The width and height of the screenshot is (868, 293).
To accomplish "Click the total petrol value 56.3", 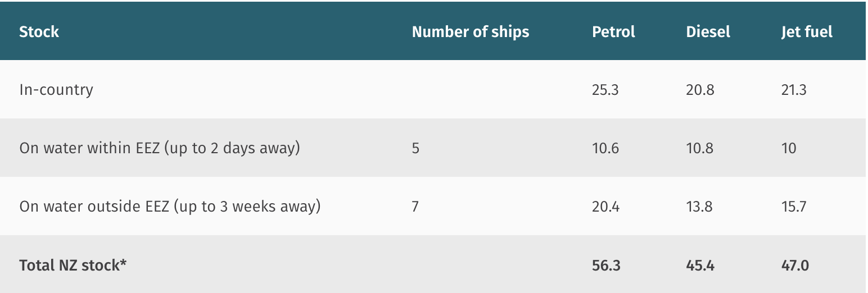I will click(606, 265).
